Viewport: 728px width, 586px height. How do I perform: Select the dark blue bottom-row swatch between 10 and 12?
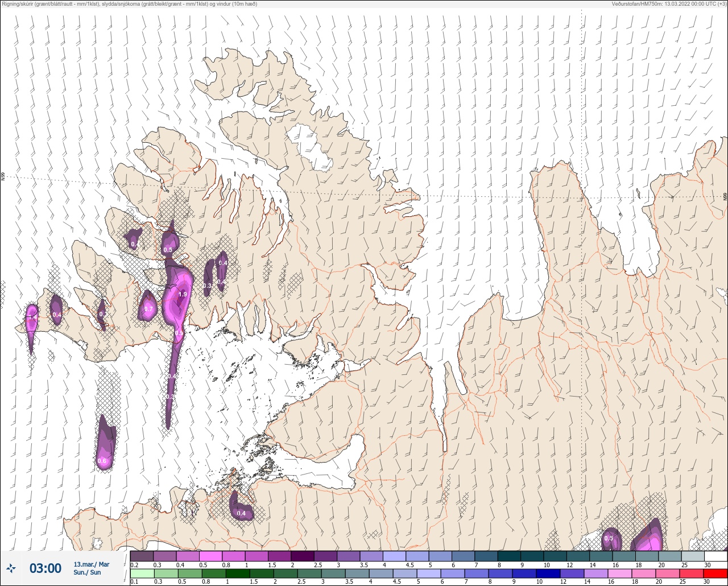[548, 573]
